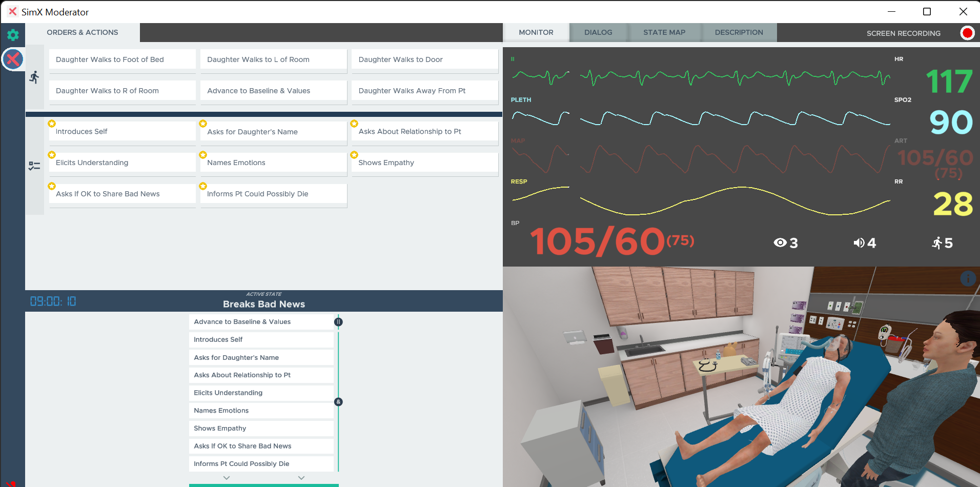The height and width of the screenshot is (487, 980).
Task: Open the STATE MAP tab
Action: pyautogui.click(x=664, y=32)
